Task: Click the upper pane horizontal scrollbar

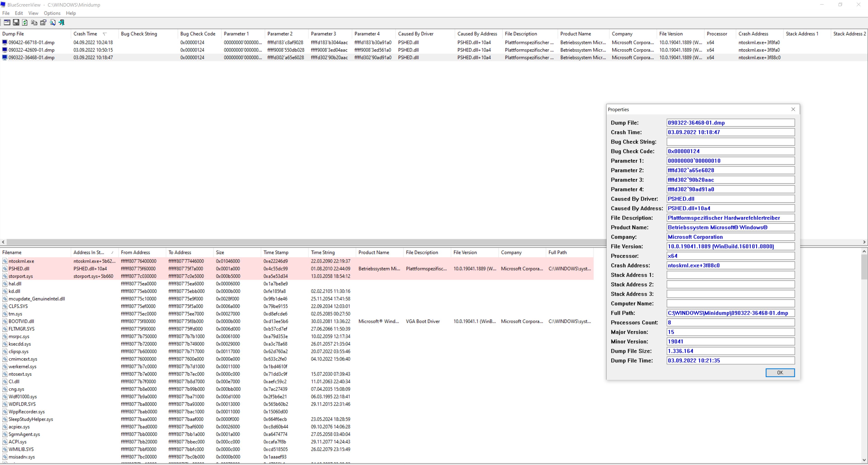Action: point(303,242)
